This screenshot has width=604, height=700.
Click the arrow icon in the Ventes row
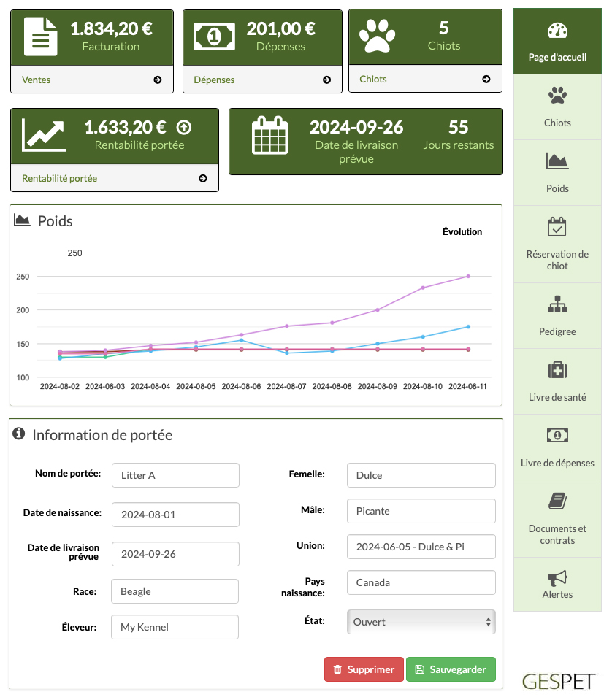[x=158, y=80]
